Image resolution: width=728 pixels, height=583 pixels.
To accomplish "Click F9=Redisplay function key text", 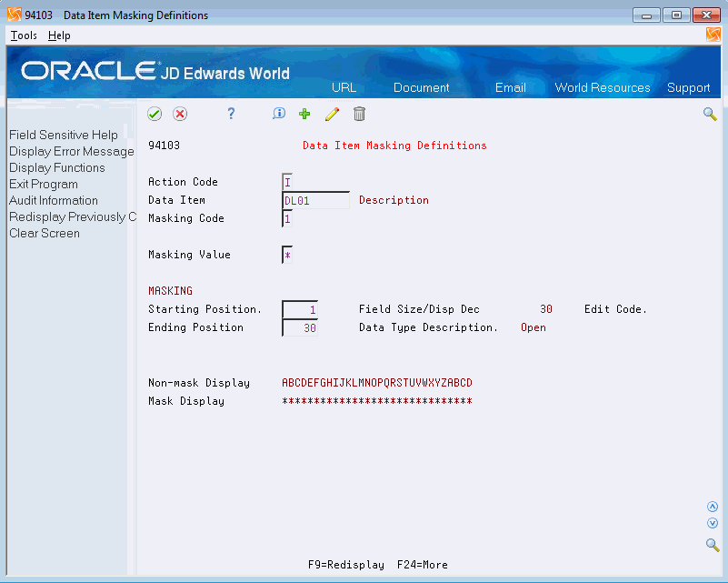I will click(346, 565).
